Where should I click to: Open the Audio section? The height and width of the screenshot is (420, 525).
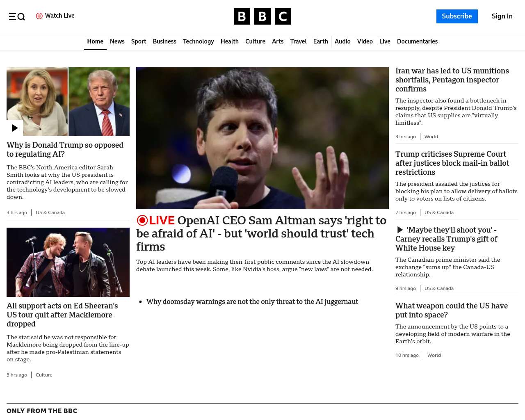pos(342,41)
